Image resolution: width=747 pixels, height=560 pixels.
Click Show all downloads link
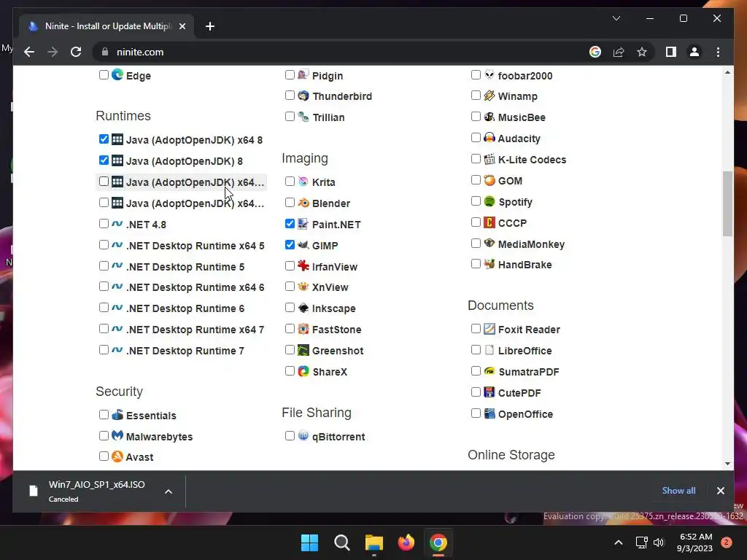(678, 491)
